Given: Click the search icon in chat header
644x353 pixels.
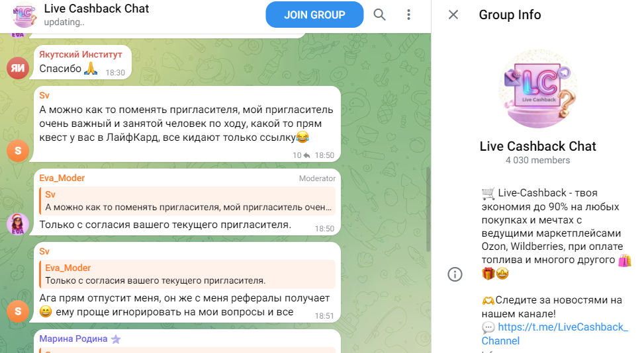Looking at the screenshot, I should (x=379, y=15).
